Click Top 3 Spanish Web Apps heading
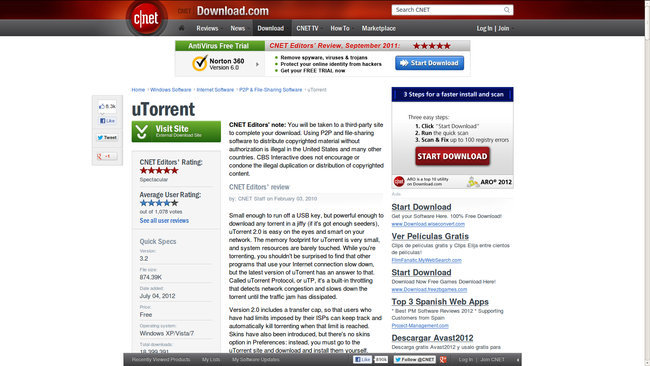The image size is (650, 366). click(x=440, y=302)
